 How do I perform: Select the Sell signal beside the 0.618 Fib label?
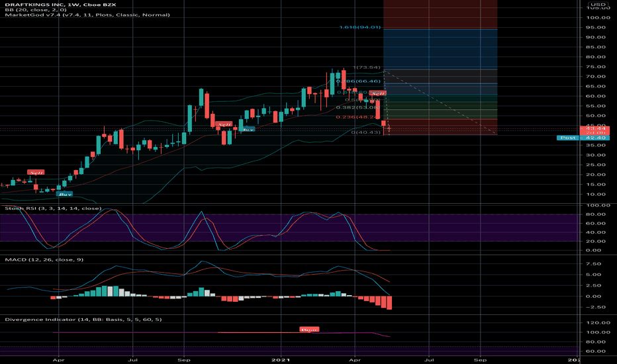378,93
